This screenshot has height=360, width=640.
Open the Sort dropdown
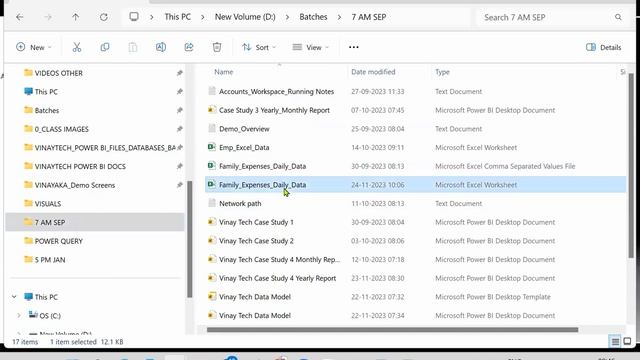[x=258, y=47]
